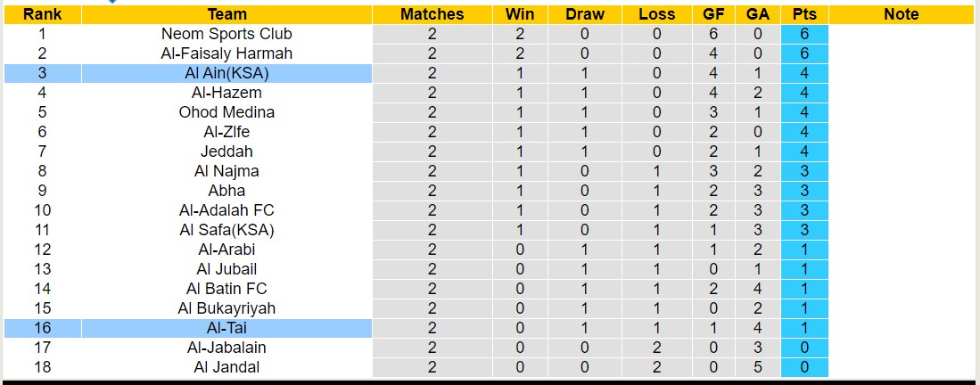Viewport: 980px width, 385px height.
Task: Click the Rank column header
Action: [42, 14]
